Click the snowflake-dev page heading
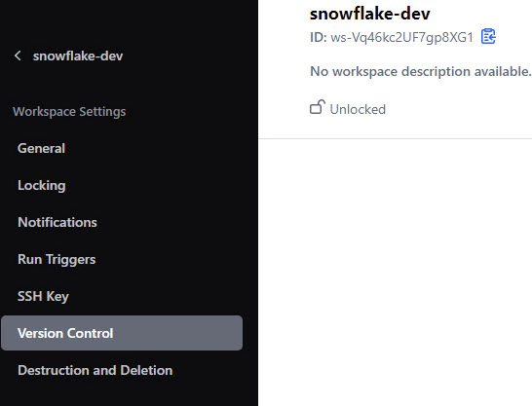This screenshot has width=532, height=406. 370,14
